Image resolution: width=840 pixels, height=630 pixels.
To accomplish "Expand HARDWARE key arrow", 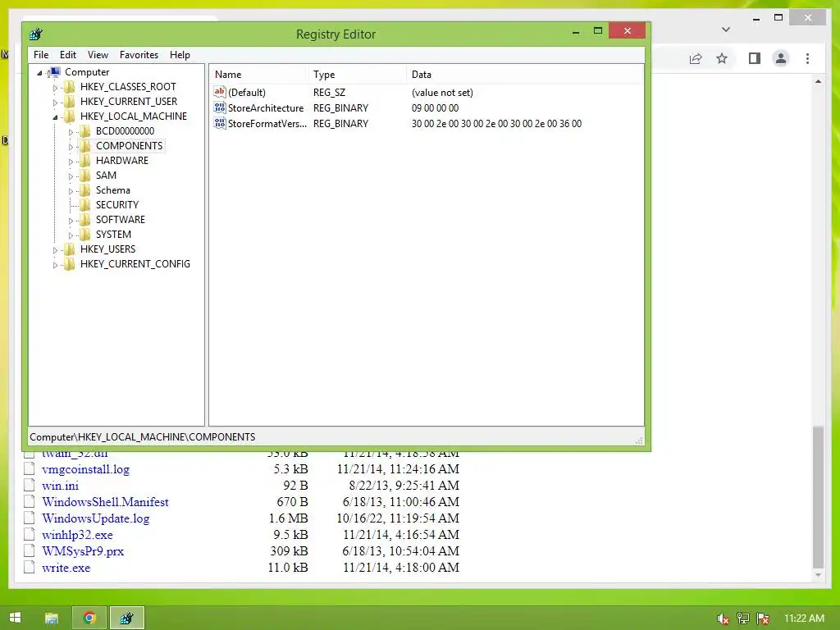I will [71, 162].
